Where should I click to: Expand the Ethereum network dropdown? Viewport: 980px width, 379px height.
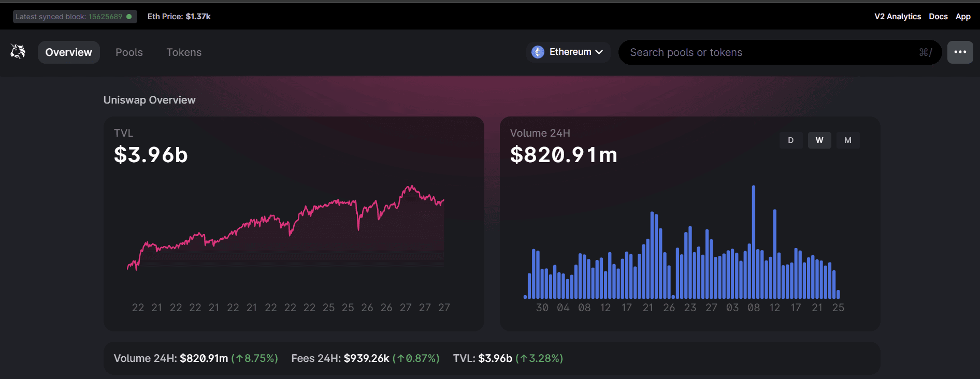coord(570,52)
